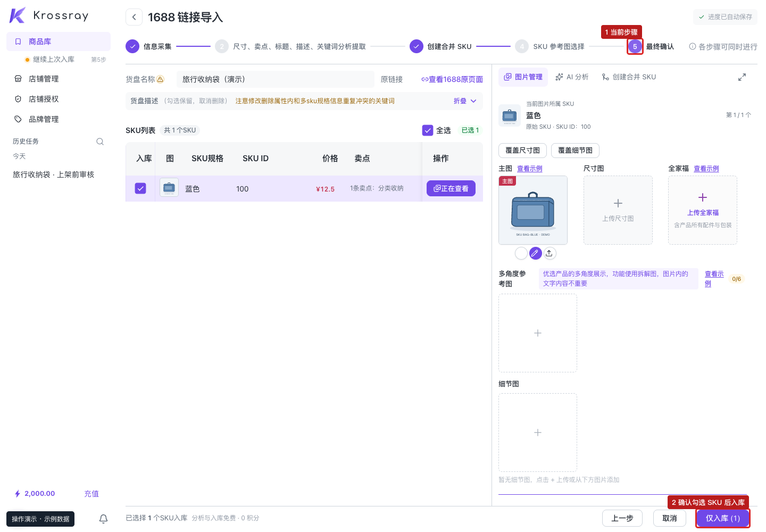The height and width of the screenshot is (532, 766).
Task: Add an image to 细节图 slot
Action: coord(538,433)
